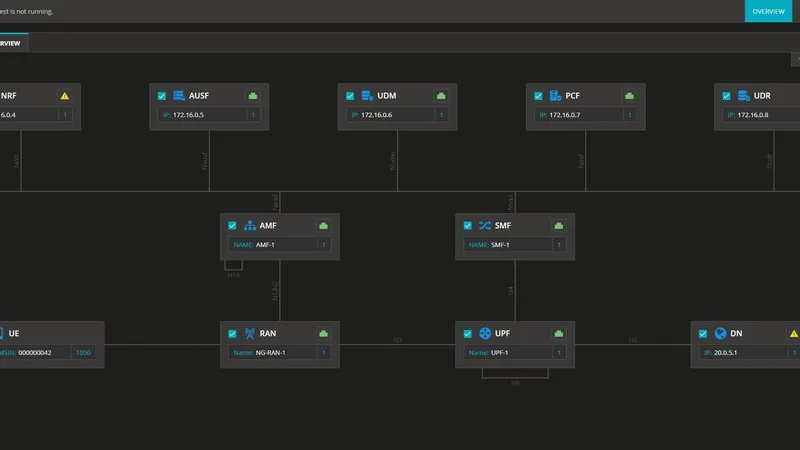Click the SMF name field SMF-1
Image resolution: width=800 pixels, height=450 pixels.
508,245
